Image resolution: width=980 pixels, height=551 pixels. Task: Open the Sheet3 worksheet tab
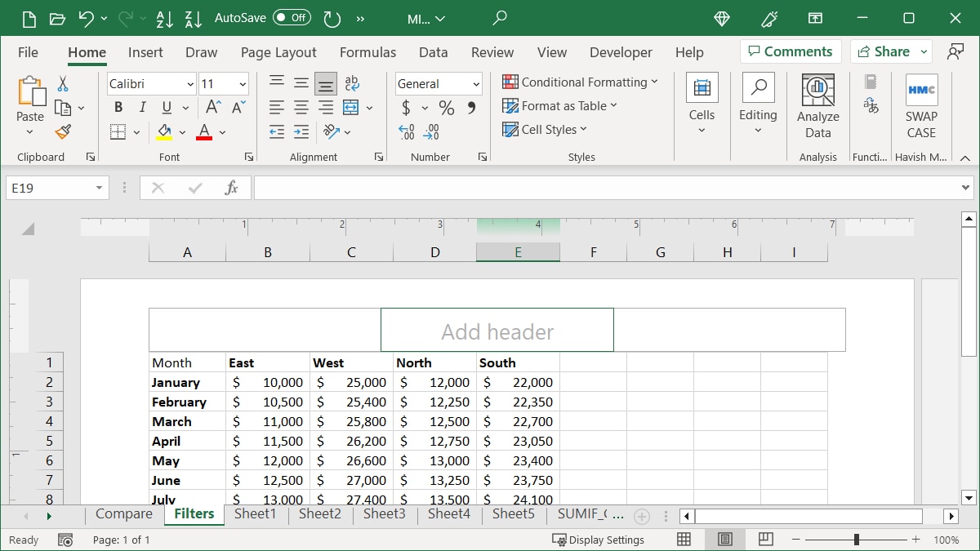(384, 514)
